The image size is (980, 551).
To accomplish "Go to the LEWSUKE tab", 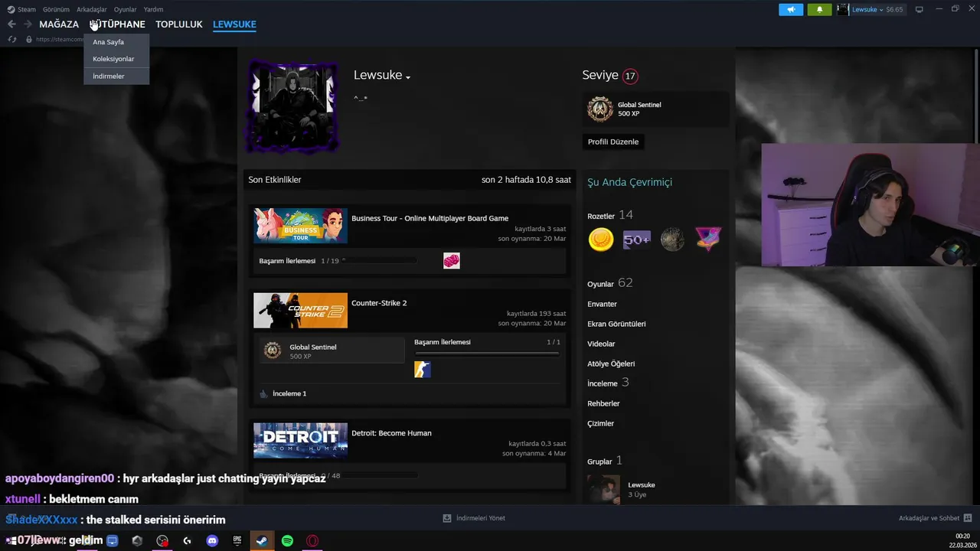I will click(234, 24).
